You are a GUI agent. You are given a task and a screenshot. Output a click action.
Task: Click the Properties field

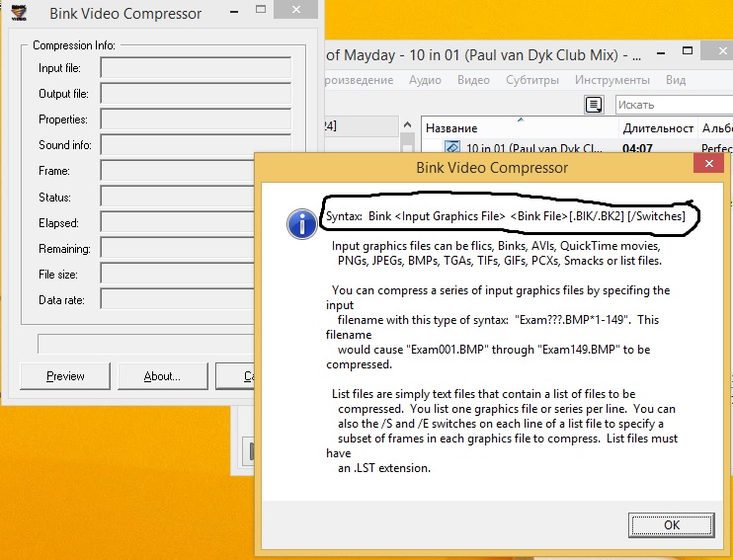[196, 120]
